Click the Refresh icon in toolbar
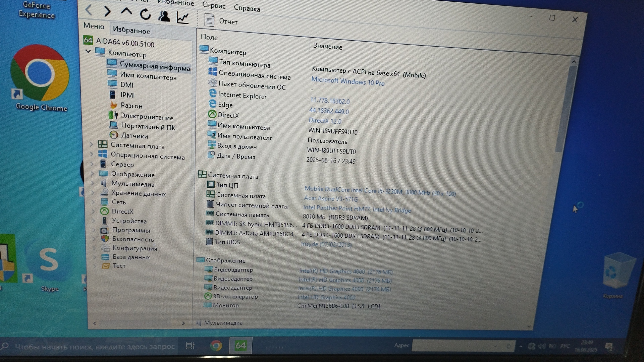The image size is (644, 362). (145, 14)
